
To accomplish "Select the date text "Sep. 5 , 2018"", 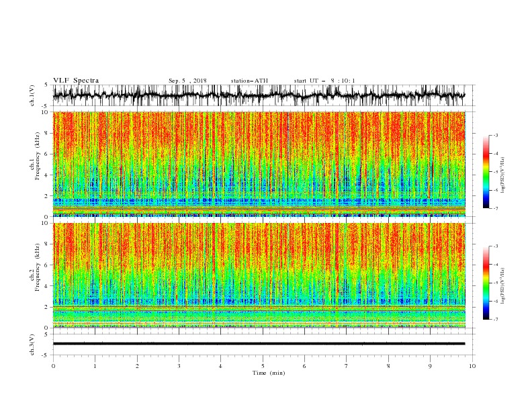I will coord(187,81).
